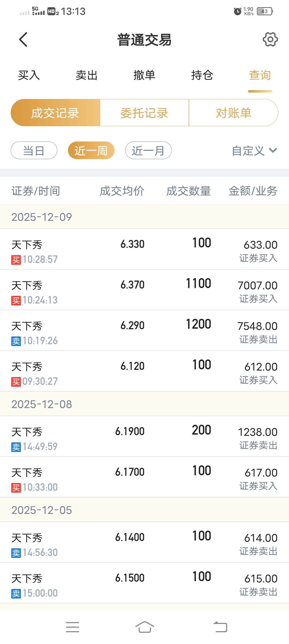Tap the Android back navigation icon

tap(220, 627)
